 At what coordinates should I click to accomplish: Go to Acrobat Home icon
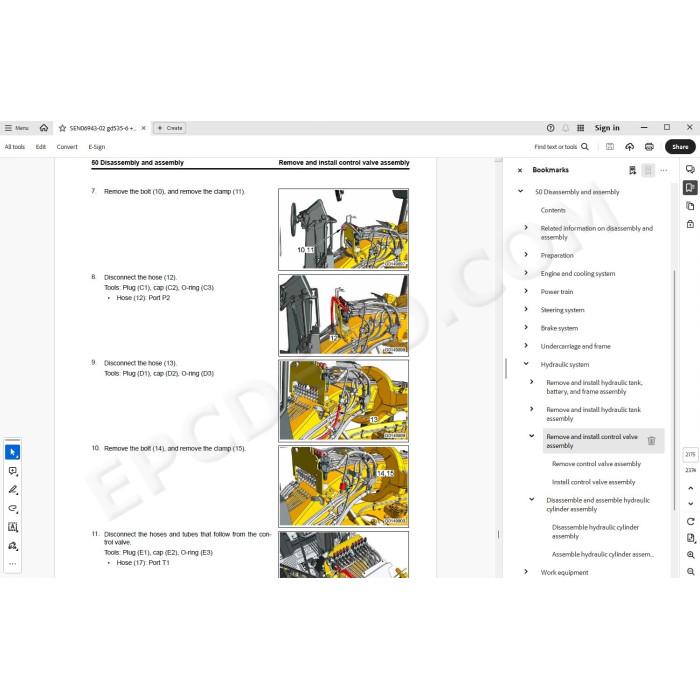coord(44,128)
